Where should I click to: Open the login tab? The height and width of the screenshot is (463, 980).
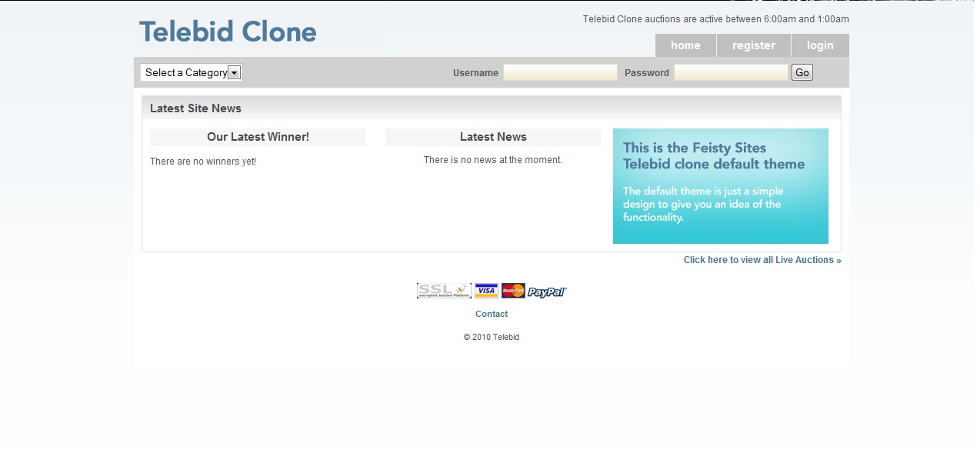[x=820, y=45]
